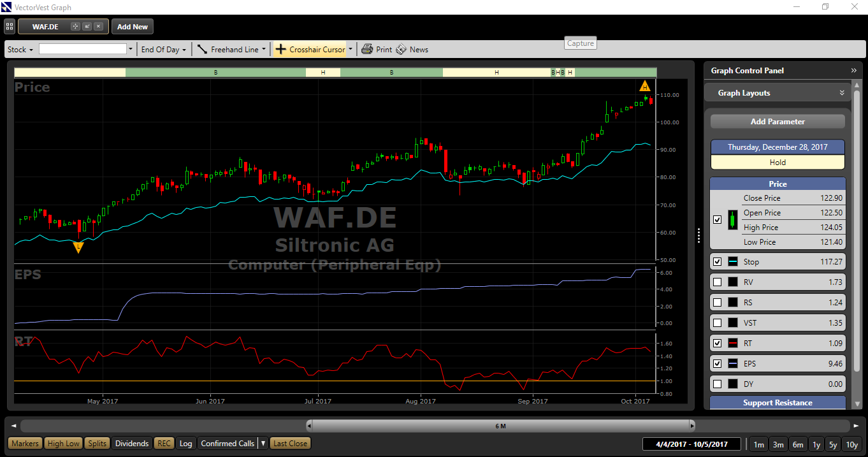Toggle the Stop checkbox
The width and height of the screenshot is (868, 457).
point(718,262)
